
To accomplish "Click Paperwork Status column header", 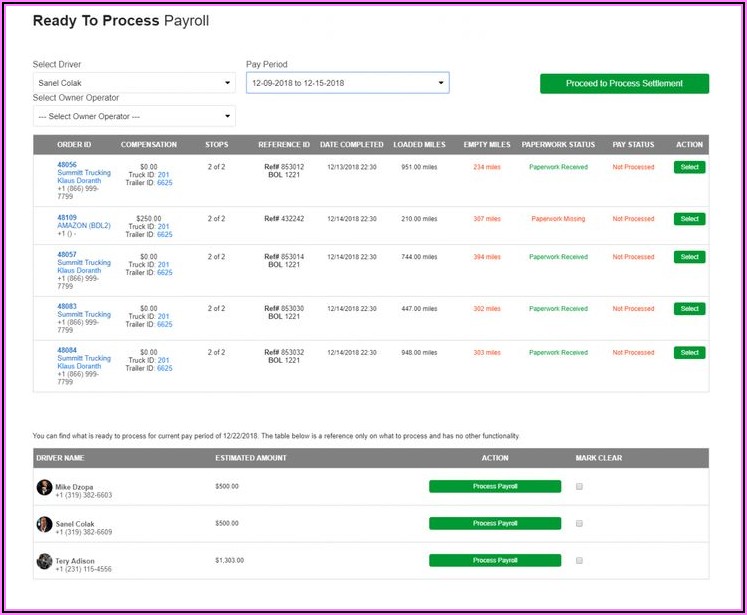I will click(x=558, y=145).
